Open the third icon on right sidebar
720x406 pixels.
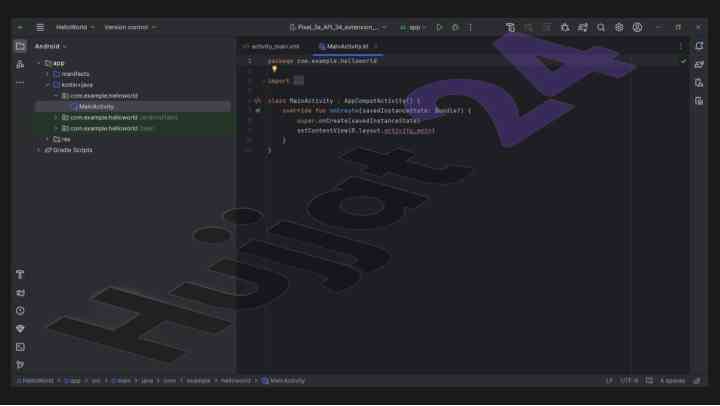tap(699, 83)
